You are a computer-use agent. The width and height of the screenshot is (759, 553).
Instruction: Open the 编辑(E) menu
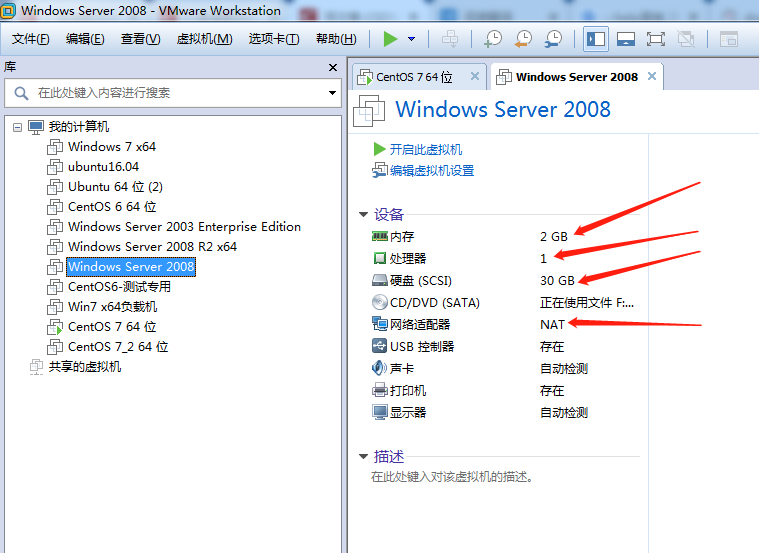(x=85, y=39)
